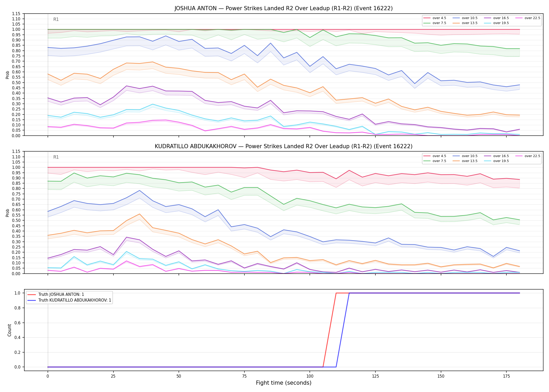
Task: Click 'over 7.5' legend entry in top chart
Action: pyautogui.click(x=435, y=23)
